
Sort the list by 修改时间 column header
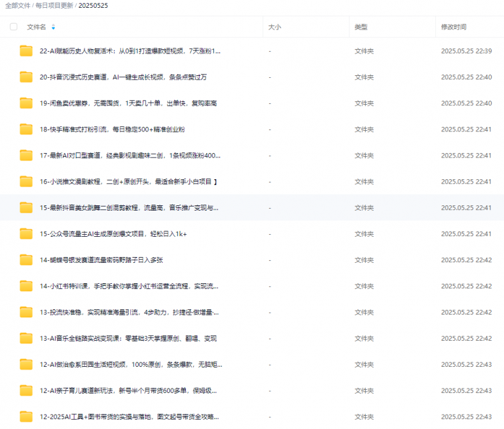(x=454, y=27)
